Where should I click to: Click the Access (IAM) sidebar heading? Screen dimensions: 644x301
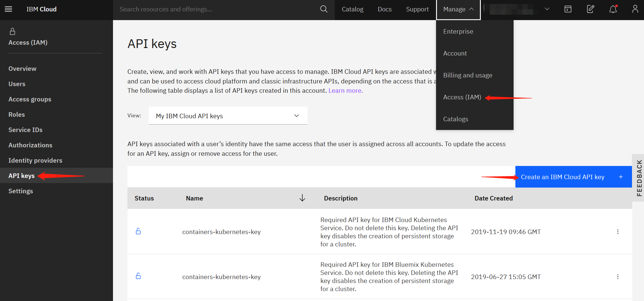[28, 43]
